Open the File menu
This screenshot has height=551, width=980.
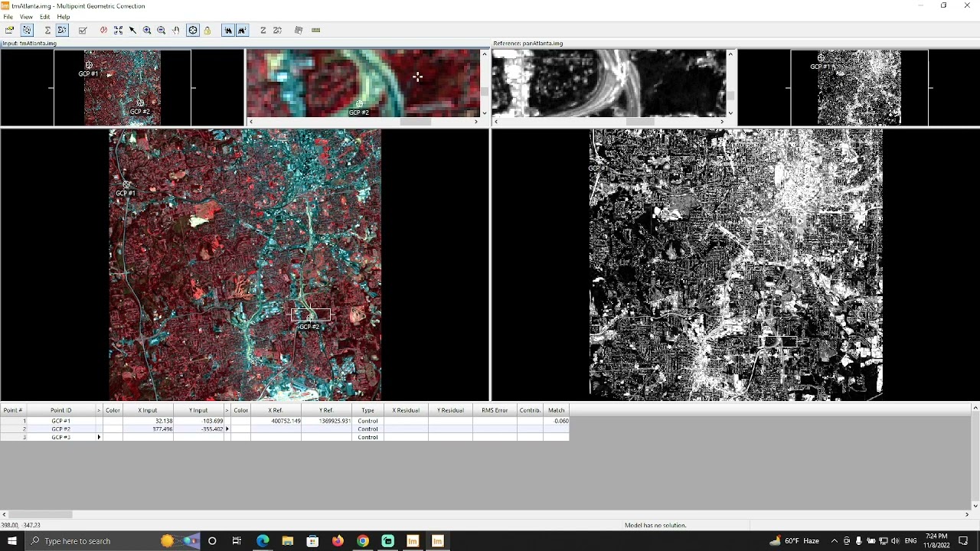point(8,17)
